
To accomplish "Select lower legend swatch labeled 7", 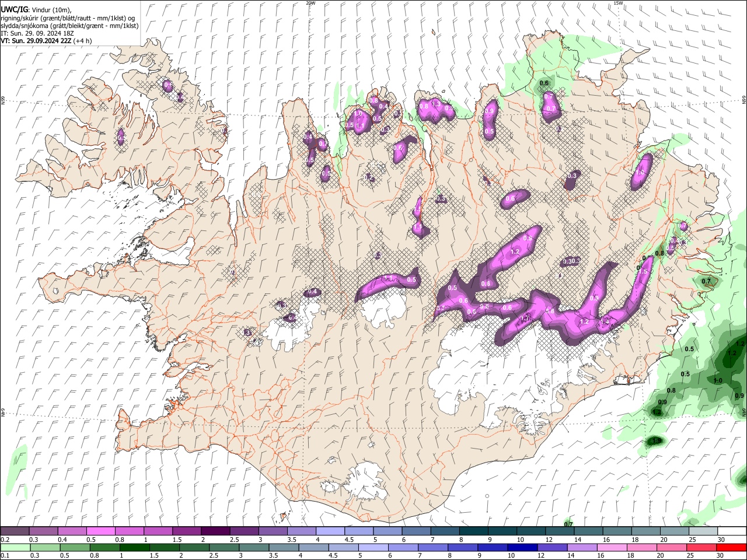I will point(433,547).
